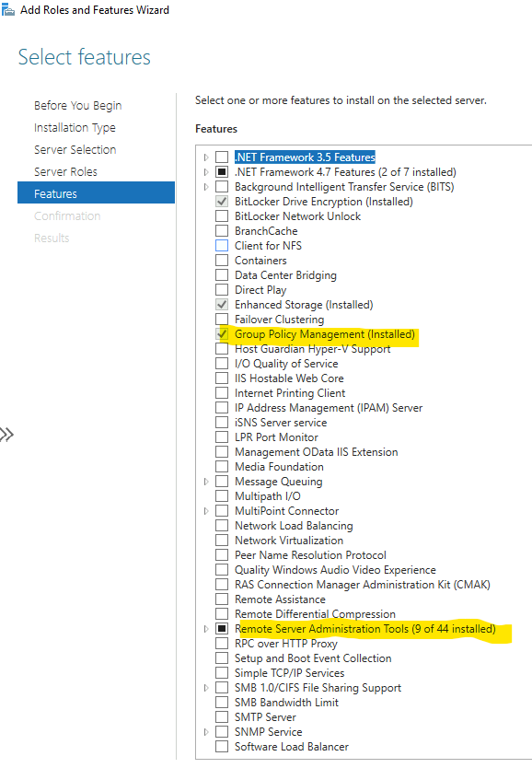Click the RPC over HTTP Proxy label
Screen dimensions: 532x768
[286, 643]
